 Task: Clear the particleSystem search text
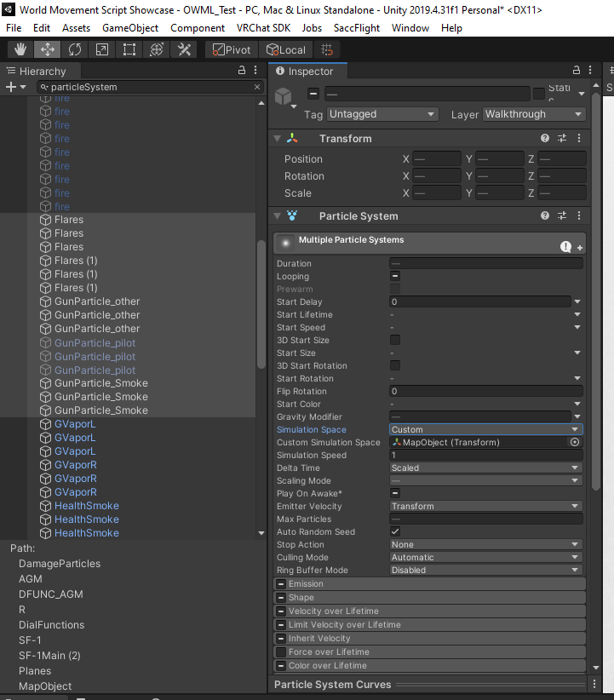(257, 87)
